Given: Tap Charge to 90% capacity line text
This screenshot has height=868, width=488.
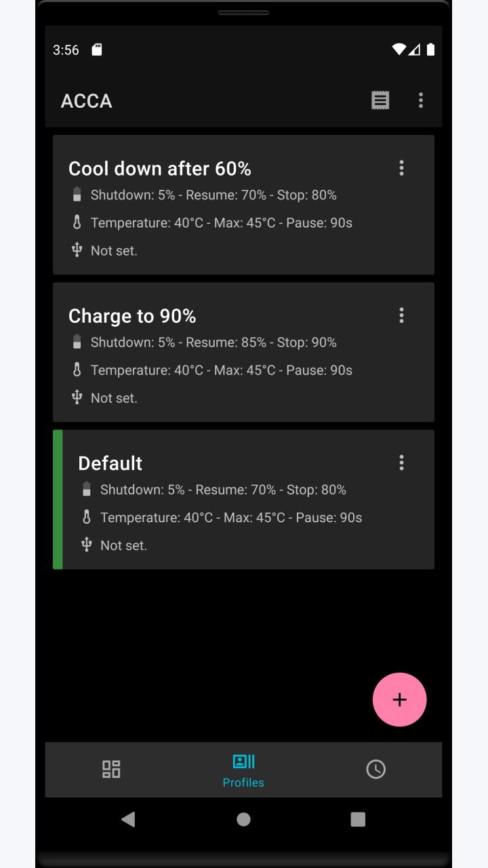Looking at the screenshot, I should [213, 342].
